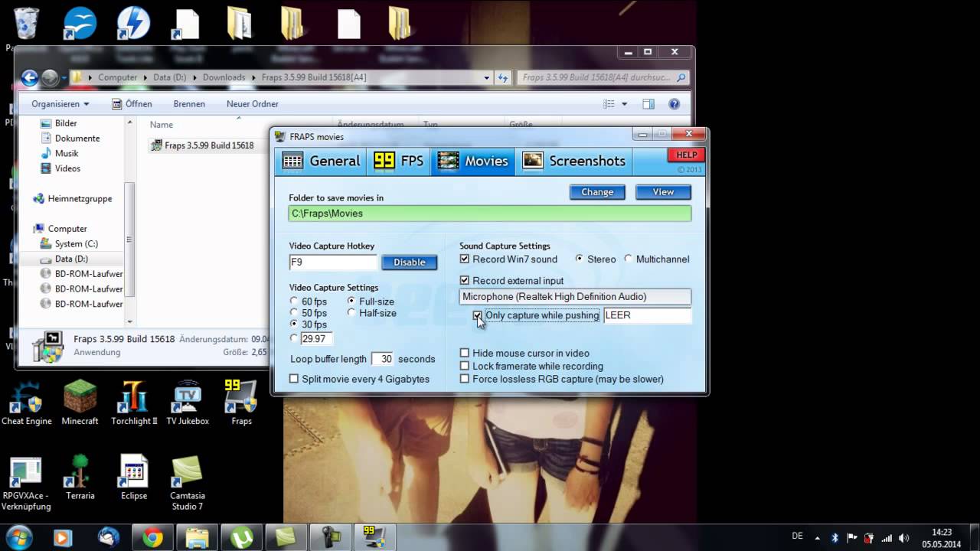The height and width of the screenshot is (551, 980).
Task: Click the Bluetooth tray icon
Action: pyautogui.click(x=835, y=538)
